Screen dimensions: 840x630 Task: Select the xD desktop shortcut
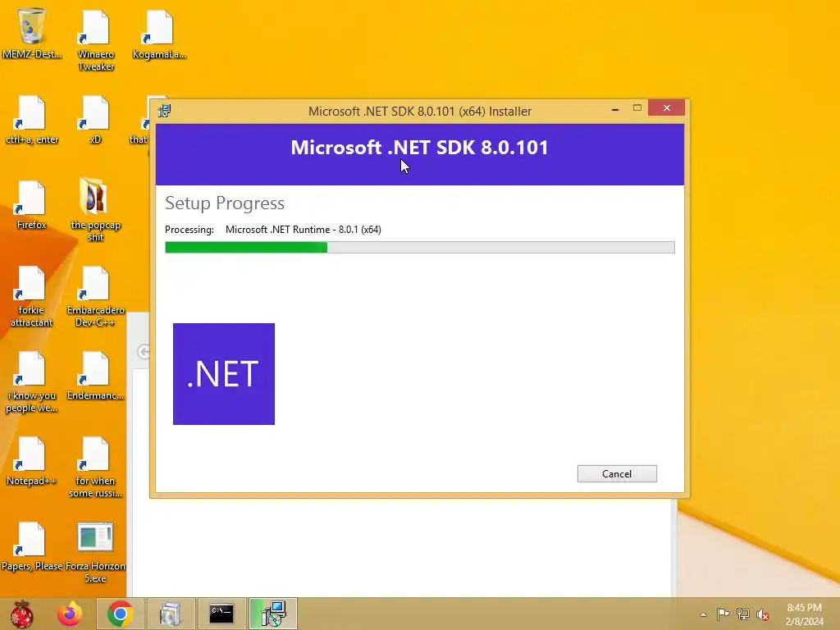[95, 120]
